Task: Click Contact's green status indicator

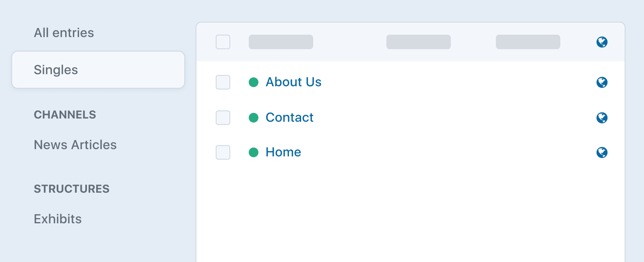Action: tap(253, 117)
